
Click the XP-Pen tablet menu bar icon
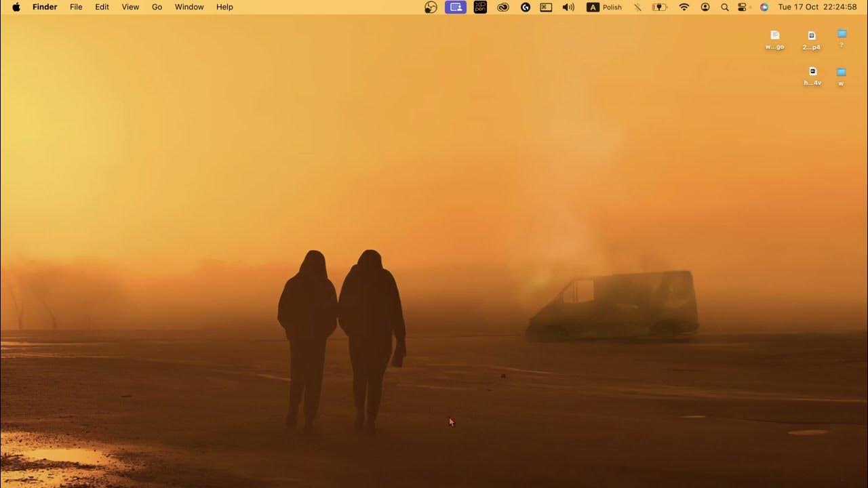click(x=480, y=7)
